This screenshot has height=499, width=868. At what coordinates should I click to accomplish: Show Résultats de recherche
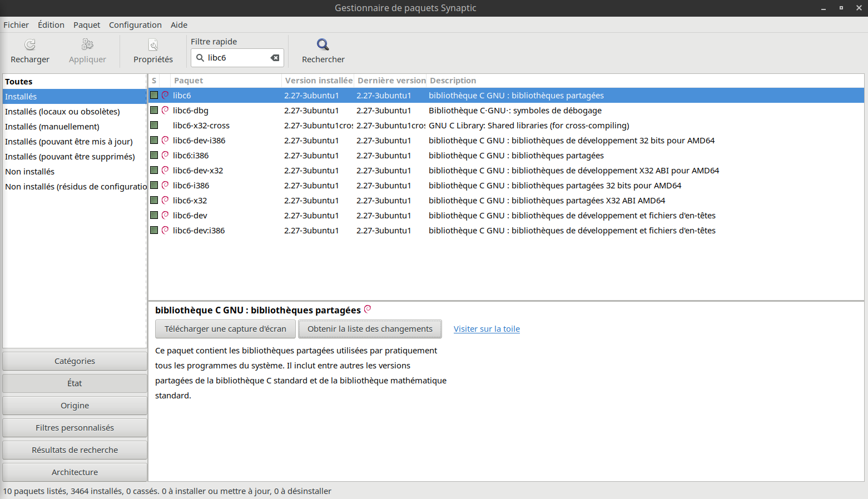point(75,450)
